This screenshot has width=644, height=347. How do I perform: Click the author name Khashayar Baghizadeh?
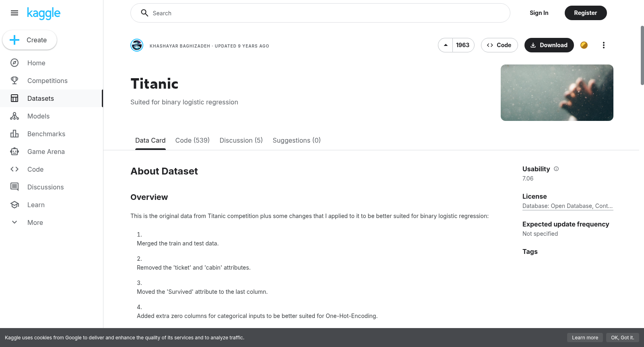tap(180, 46)
